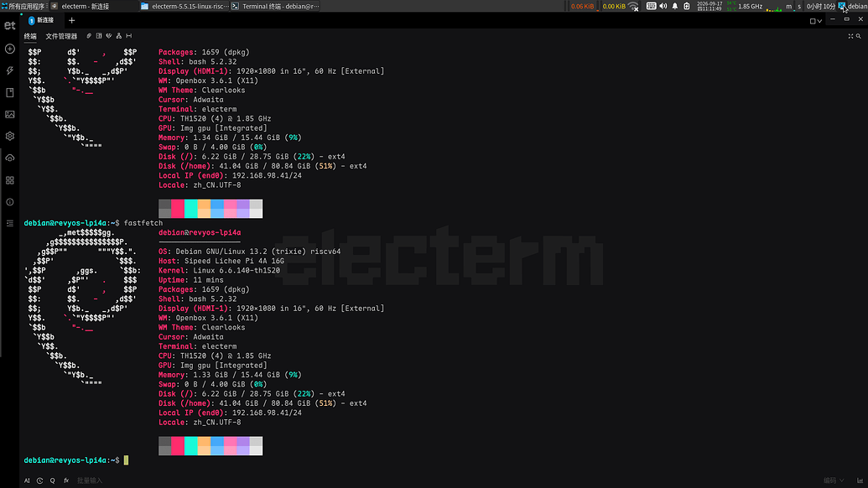Toggle the terminal search magnifier icon
Screen dimensions: 868x488
tap(859, 36)
